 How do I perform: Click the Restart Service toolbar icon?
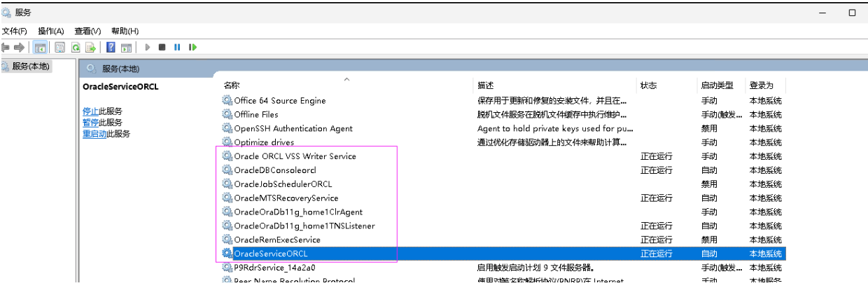pyautogui.click(x=192, y=48)
